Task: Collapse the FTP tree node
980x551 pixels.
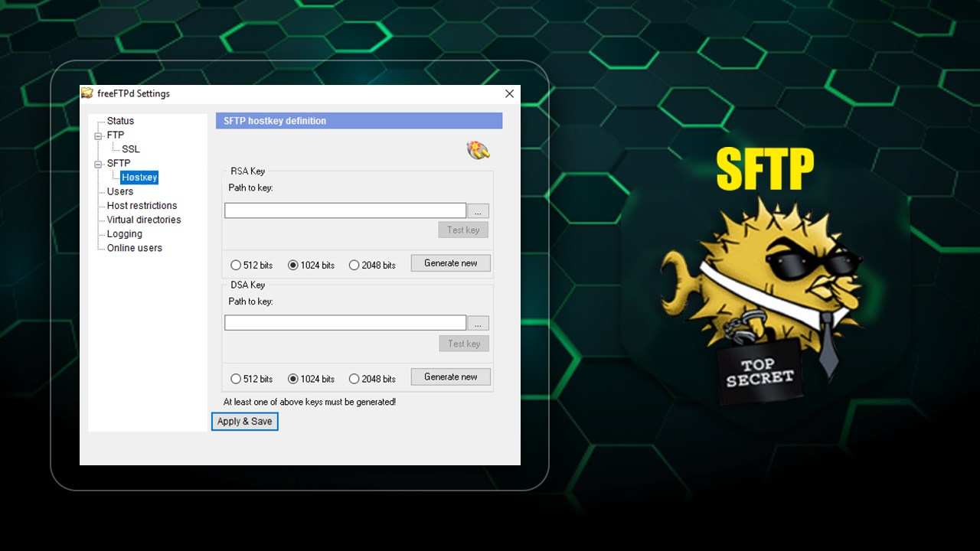Action: (x=98, y=135)
